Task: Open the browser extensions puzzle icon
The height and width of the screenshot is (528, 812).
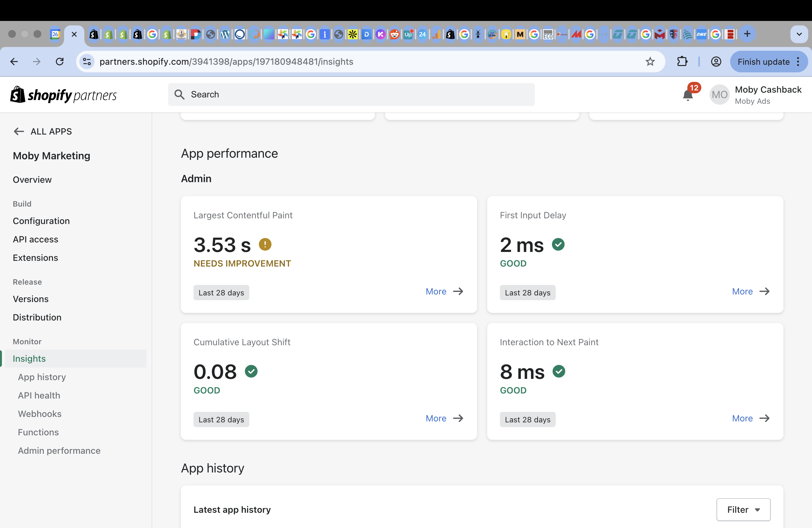Action: [682, 62]
